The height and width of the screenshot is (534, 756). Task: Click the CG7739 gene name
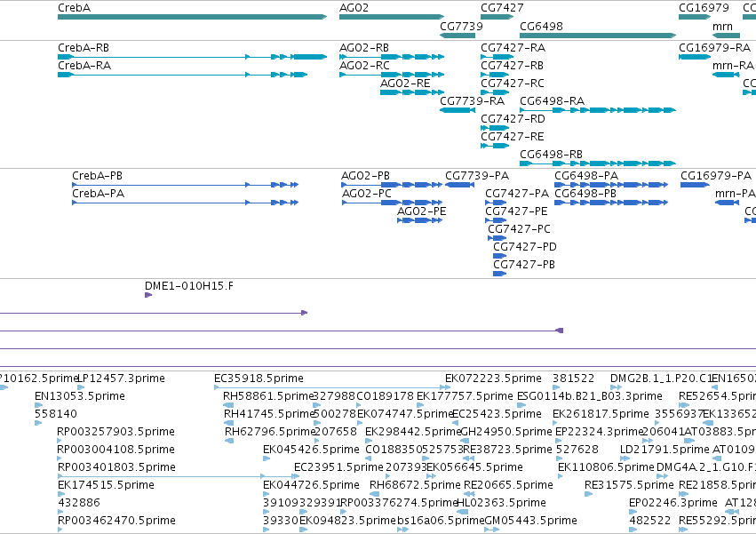pyautogui.click(x=461, y=26)
